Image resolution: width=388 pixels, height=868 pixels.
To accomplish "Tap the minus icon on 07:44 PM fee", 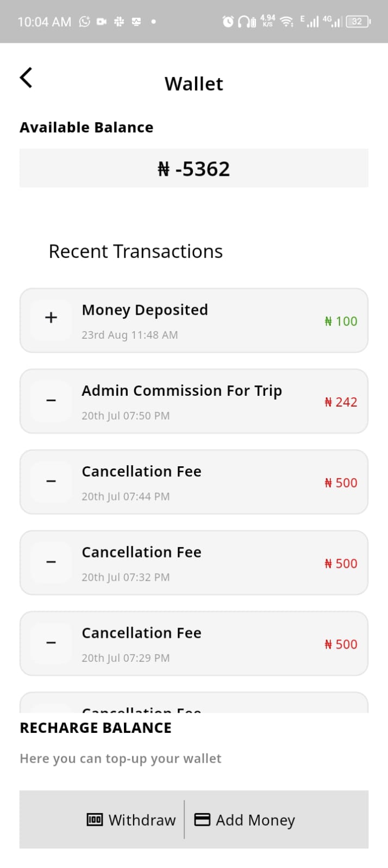I will click(51, 481).
